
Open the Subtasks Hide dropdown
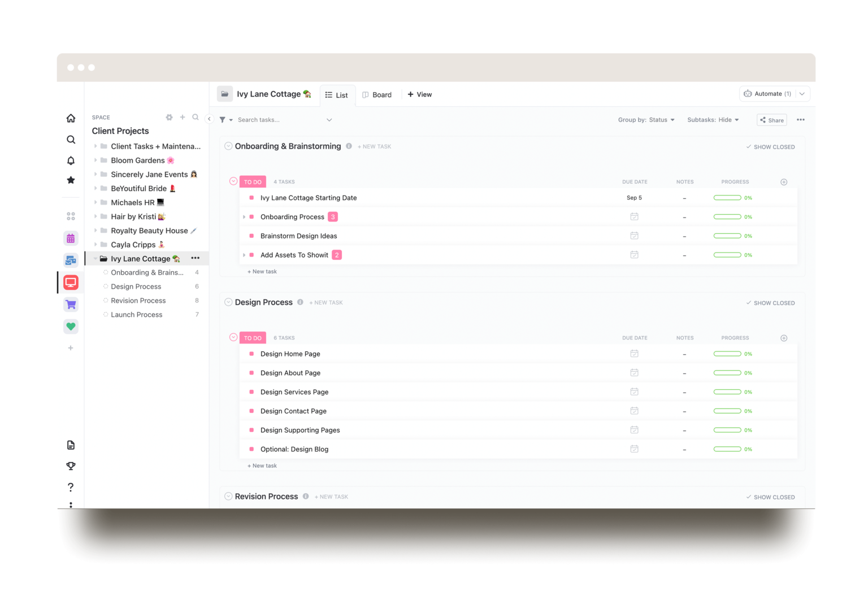713,120
